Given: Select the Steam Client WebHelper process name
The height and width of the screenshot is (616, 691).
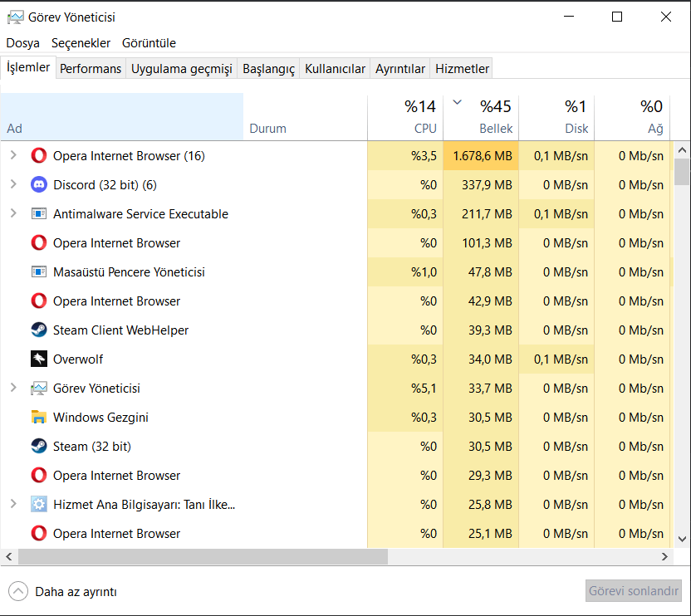Looking at the screenshot, I should [120, 330].
